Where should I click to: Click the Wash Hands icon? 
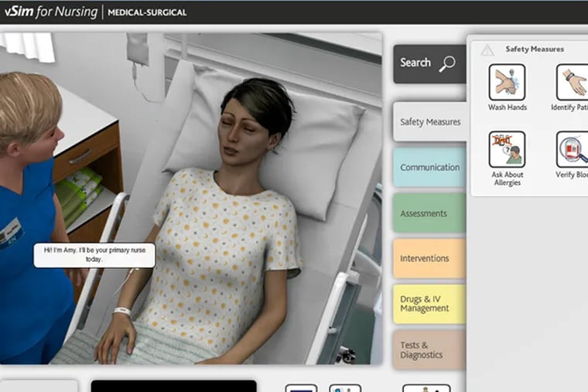pyautogui.click(x=507, y=83)
